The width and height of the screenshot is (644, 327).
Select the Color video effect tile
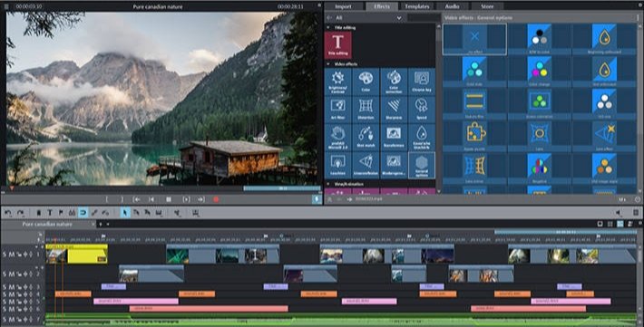click(x=366, y=82)
